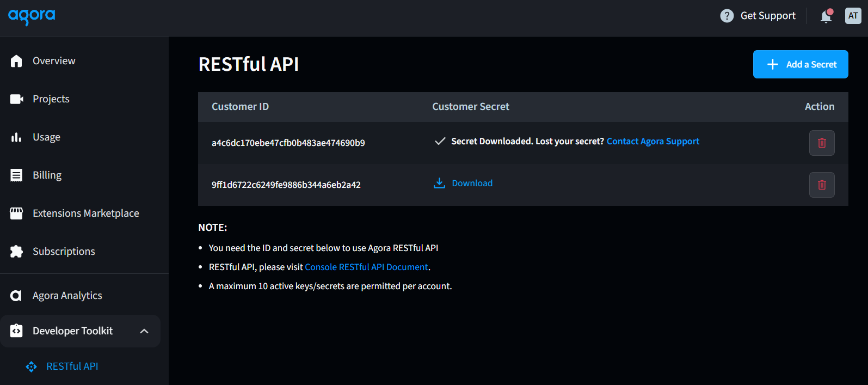868x385 pixels.
Task: Select RESTful API under Developer Toolkit
Action: pyautogui.click(x=72, y=366)
